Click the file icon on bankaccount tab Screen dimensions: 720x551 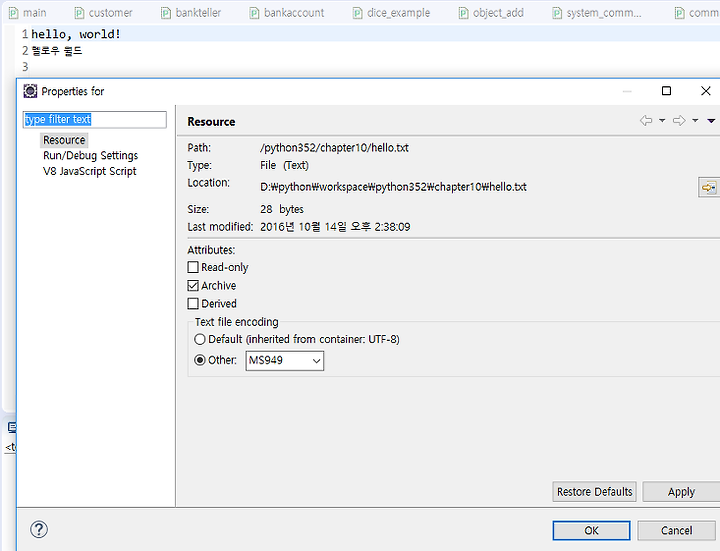(x=254, y=13)
